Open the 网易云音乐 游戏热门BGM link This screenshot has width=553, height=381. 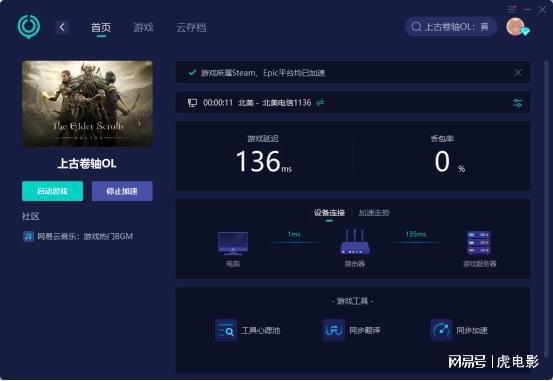(x=85, y=236)
